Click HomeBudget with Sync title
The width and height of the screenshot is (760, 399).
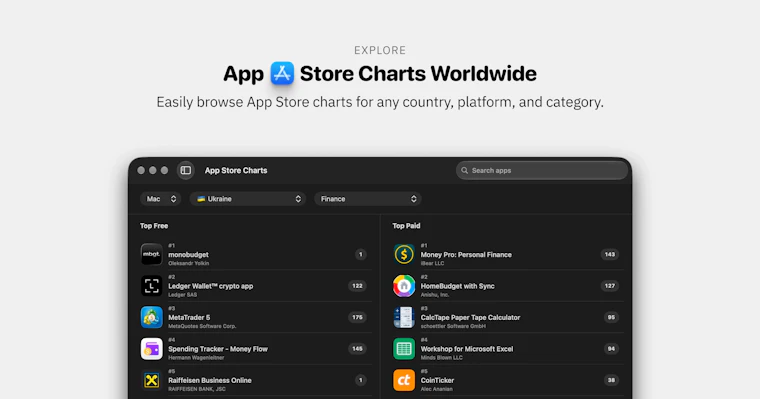coord(457,286)
